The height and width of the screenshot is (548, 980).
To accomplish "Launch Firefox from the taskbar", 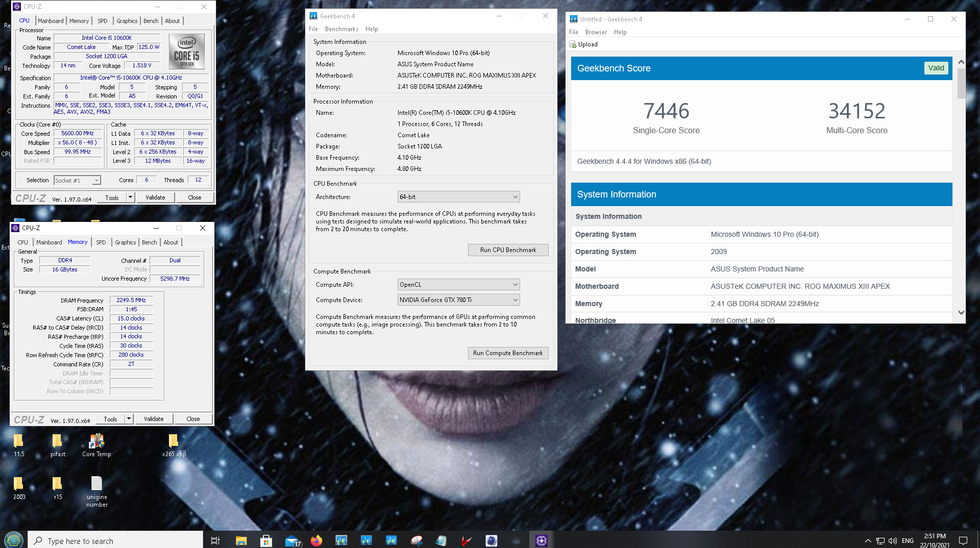I will pyautogui.click(x=316, y=540).
